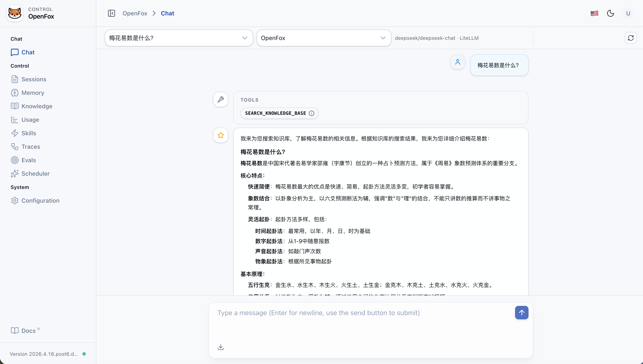This screenshot has height=364, width=643.
Task: Toggle dark mode
Action: click(611, 13)
